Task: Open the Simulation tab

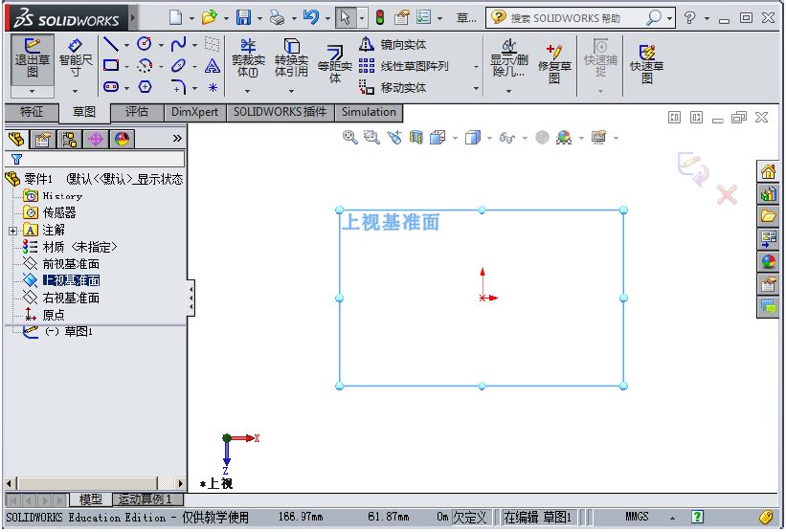Action: 369,112
